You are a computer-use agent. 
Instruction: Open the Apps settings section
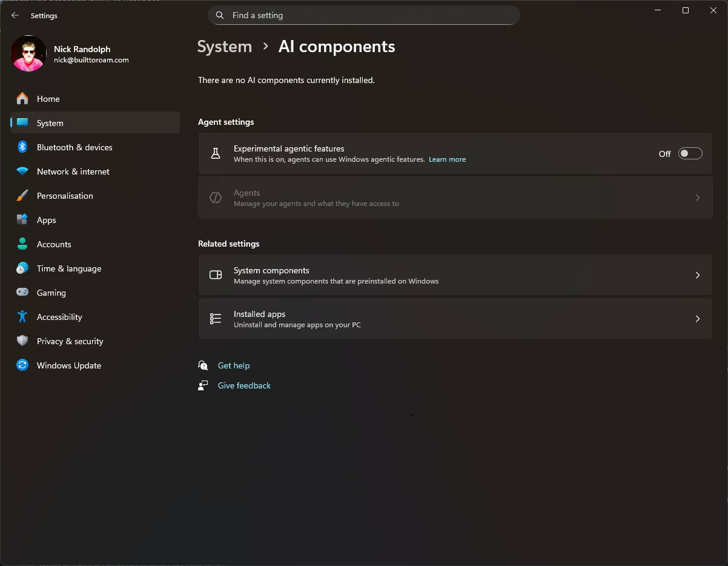(46, 220)
